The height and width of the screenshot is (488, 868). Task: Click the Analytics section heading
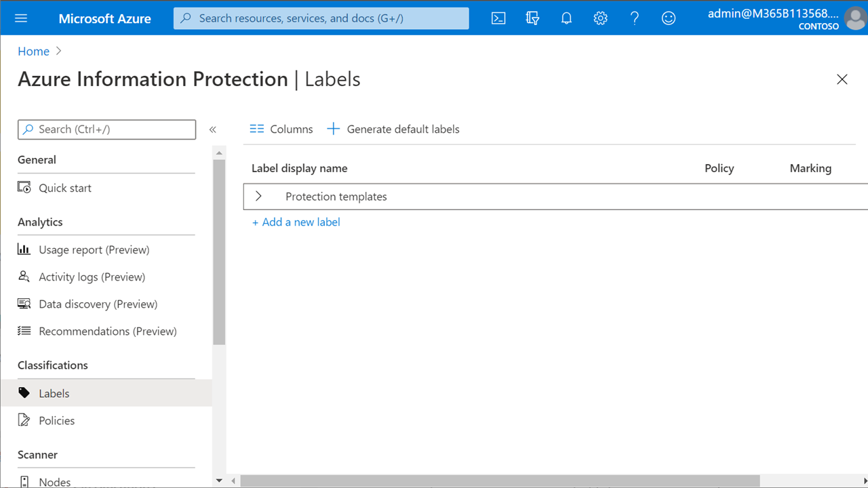pyautogui.click(x=40, y=222)
